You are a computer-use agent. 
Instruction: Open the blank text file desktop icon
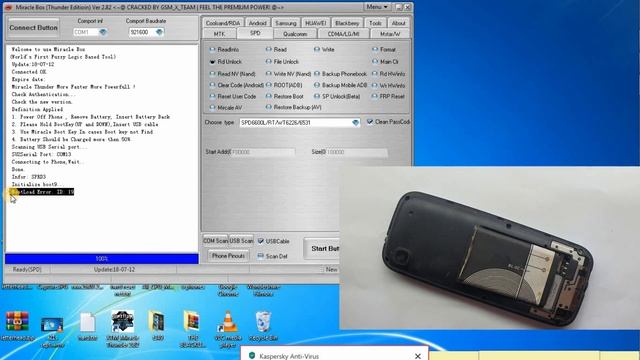click(x=87, y=327)
